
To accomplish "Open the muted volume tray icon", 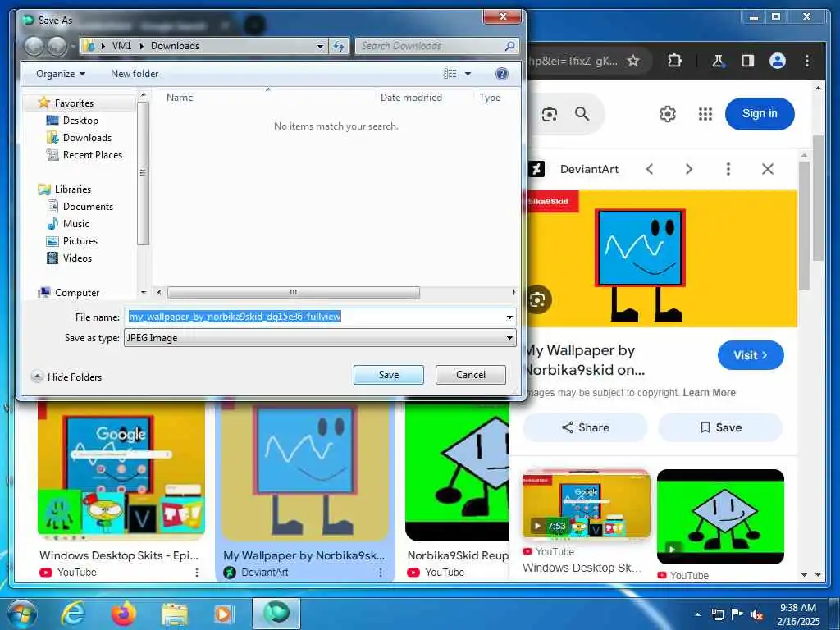I will [757, 615].
